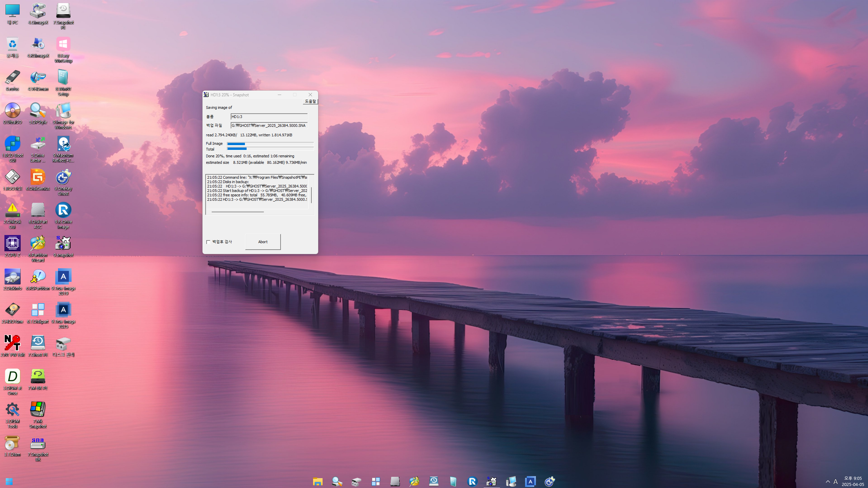Click the R-Drive icon in the taskbar

(472, 481)
